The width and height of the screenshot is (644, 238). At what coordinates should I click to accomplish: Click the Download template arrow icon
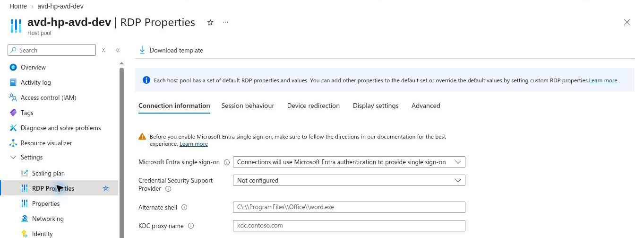pos(142,50)
